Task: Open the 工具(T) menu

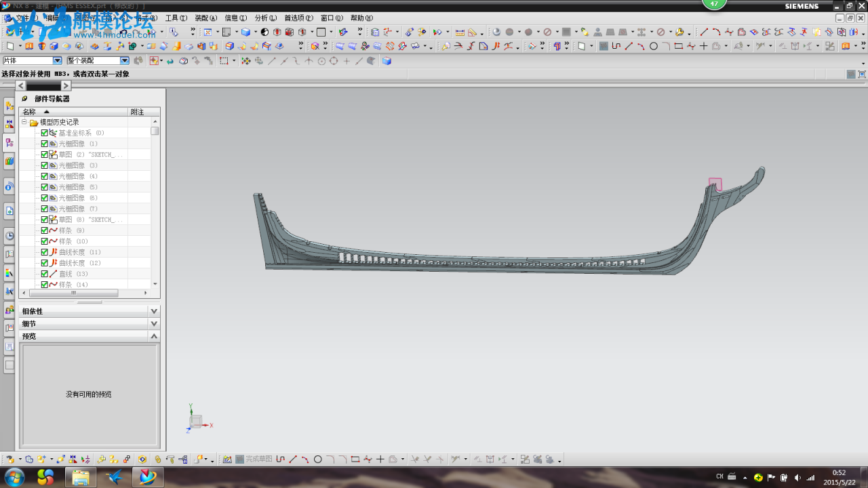Action: (176, 18)
